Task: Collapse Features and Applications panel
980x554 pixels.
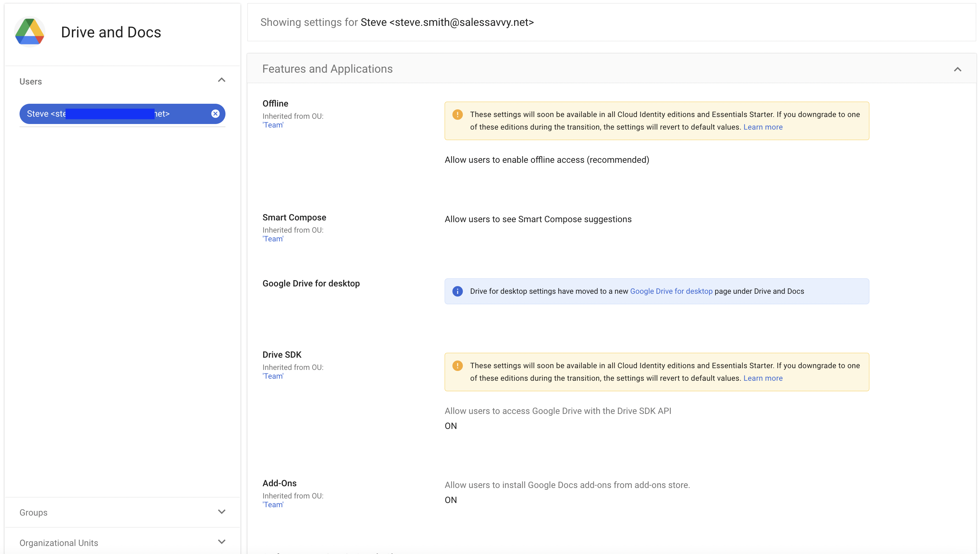Action: pyautogui.click(x=957, y=69)
